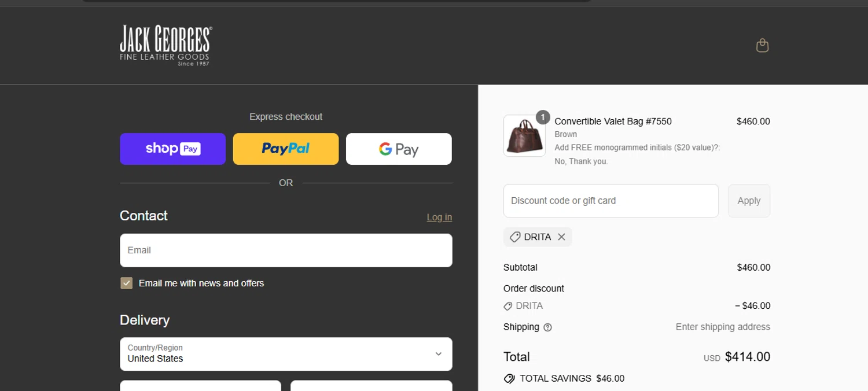Click the shipping help question mark icon
The height and width of the screenshot is (391, 868).
point(547,327)
